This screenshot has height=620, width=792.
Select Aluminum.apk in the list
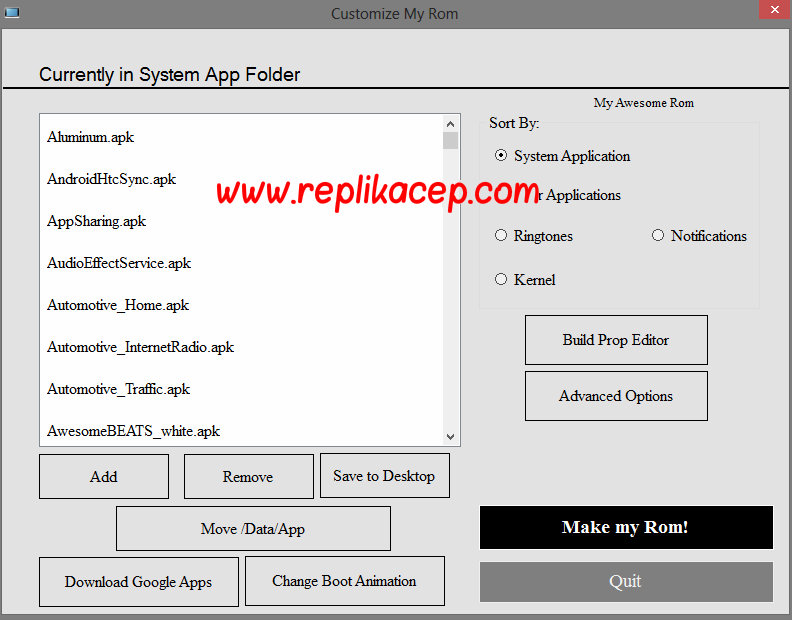[91, 137]
